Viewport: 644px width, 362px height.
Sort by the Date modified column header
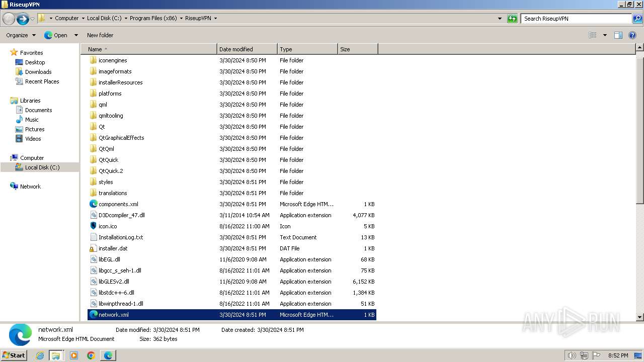pos(247,49)
